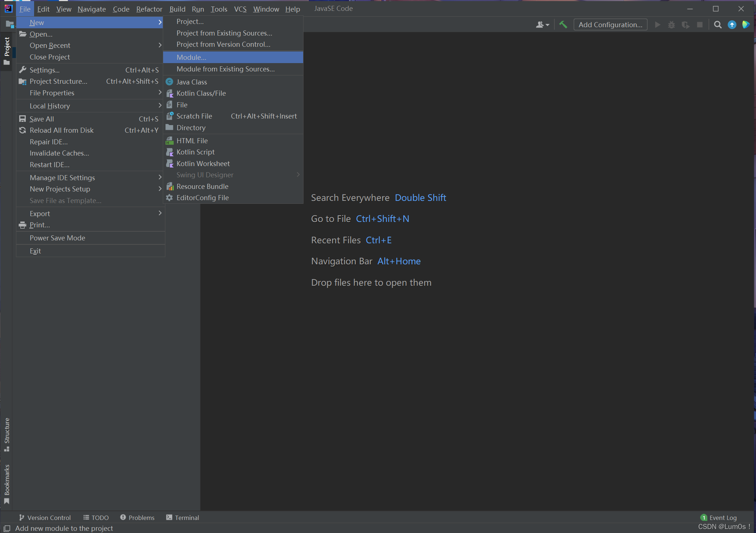Open Search Everywhere magnifier icon
This screenshot has height=533, width=756.
tap(718, 25)
